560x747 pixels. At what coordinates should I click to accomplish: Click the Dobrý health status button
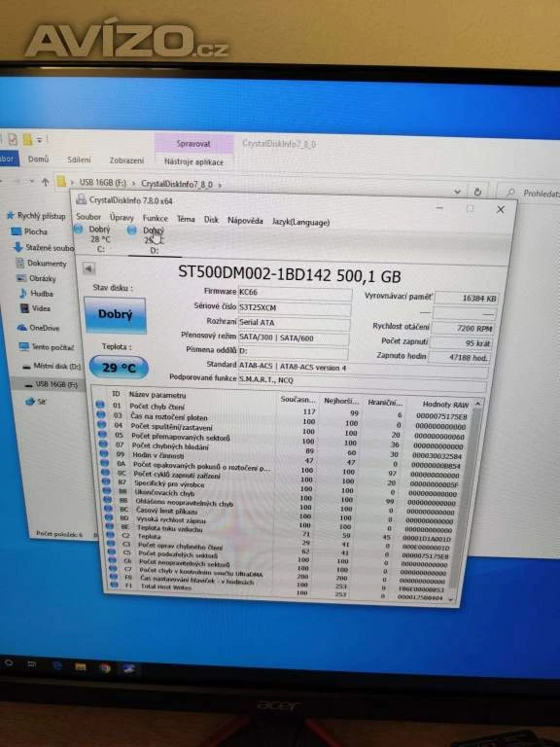click(x=115, y=314)
